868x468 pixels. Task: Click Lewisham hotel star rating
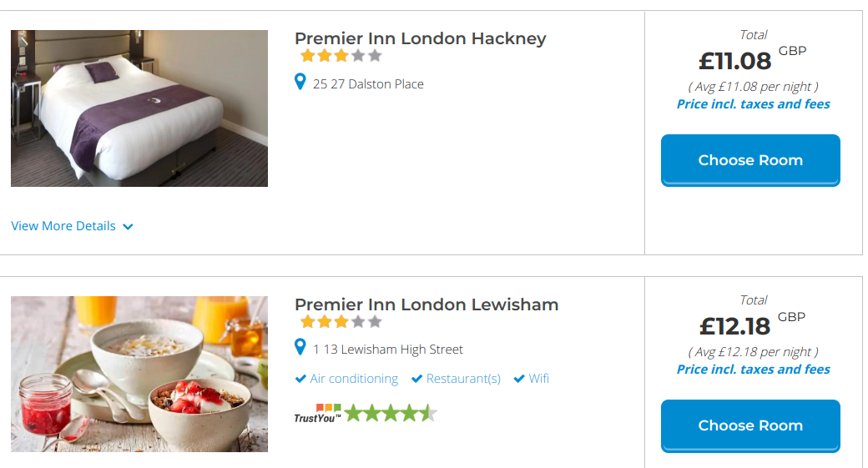pyautogui.click(x=341, y=321)
